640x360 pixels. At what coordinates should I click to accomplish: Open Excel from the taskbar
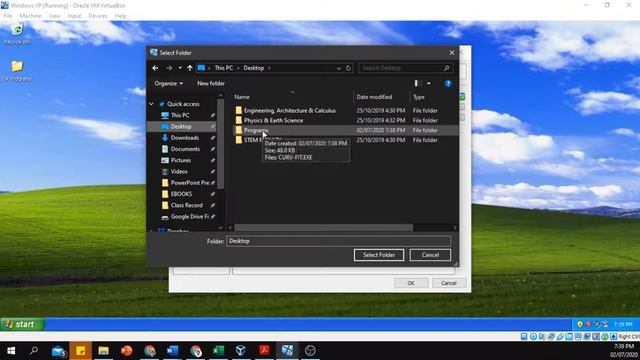coord(218,351)
